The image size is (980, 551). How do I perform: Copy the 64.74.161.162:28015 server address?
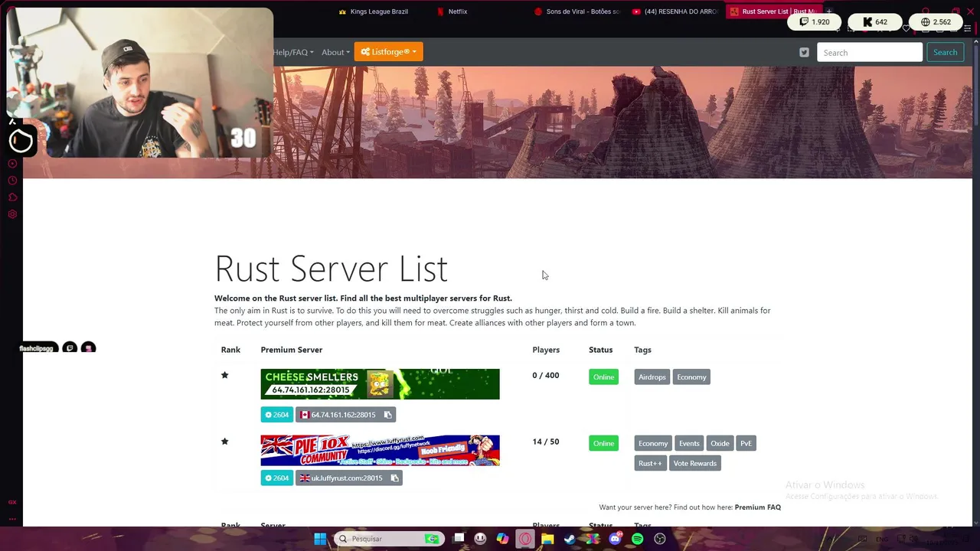pyautogui.click(x=388, y=415)
